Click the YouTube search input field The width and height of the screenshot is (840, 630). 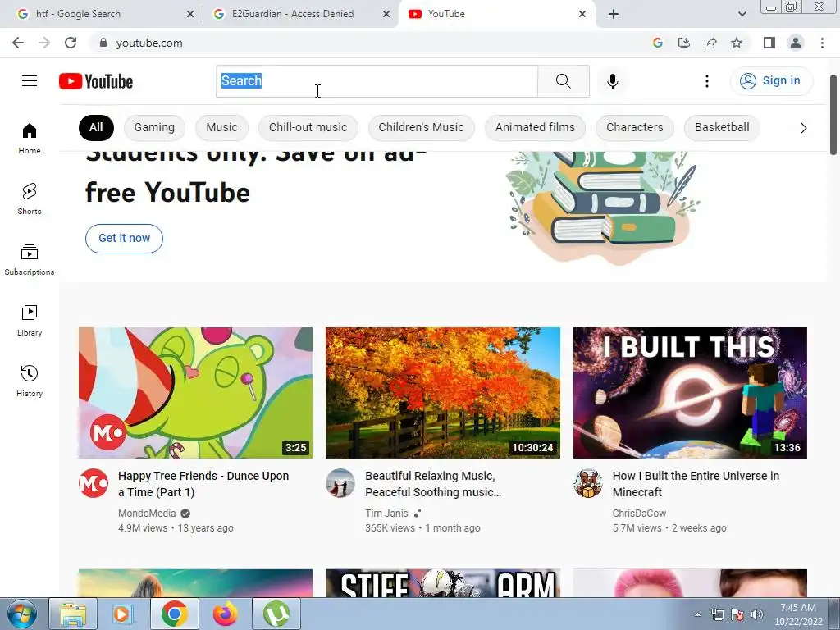click(377, 81)
